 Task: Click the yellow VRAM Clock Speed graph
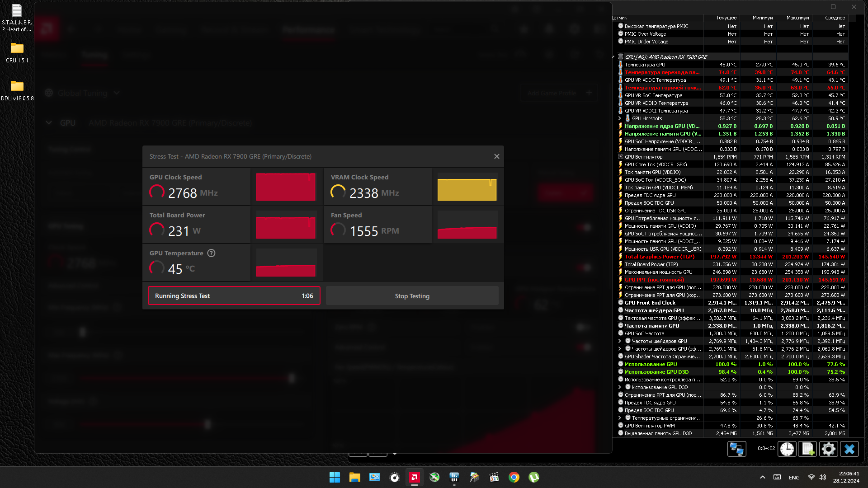[x=467, y=187]
